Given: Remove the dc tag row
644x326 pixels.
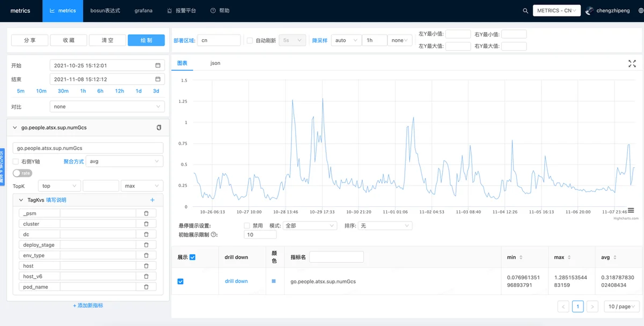Looking at the screenshot, I should pos(146,234).
